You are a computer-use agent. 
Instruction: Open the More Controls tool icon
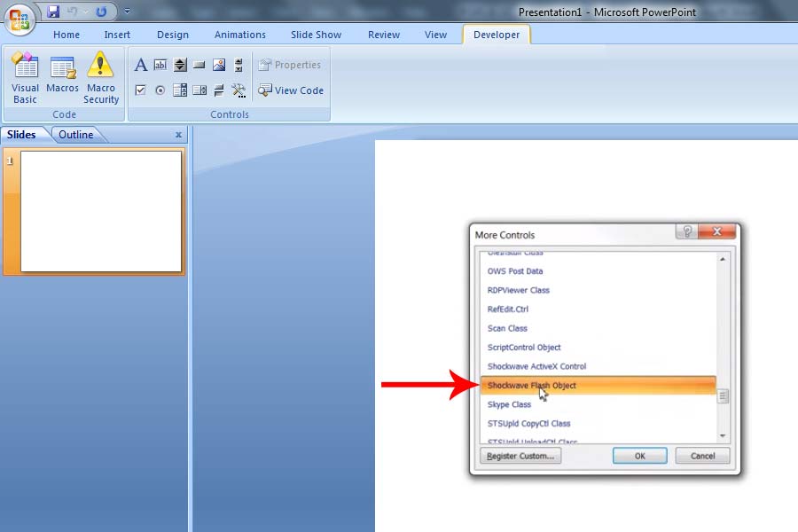[239, 90]
